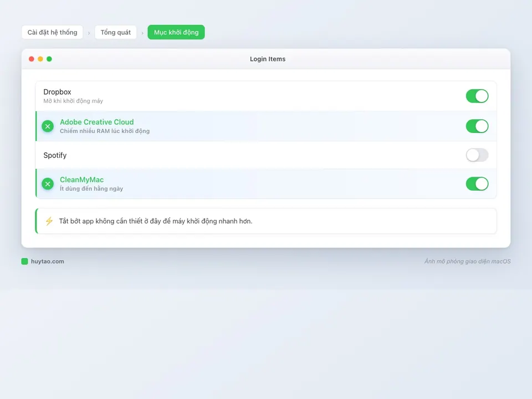Image resolution: width=532 pixels, height=399 pixels.
Task: Open the Cài đặt hệ thống breadcrumb
Action: click(52, 32)
